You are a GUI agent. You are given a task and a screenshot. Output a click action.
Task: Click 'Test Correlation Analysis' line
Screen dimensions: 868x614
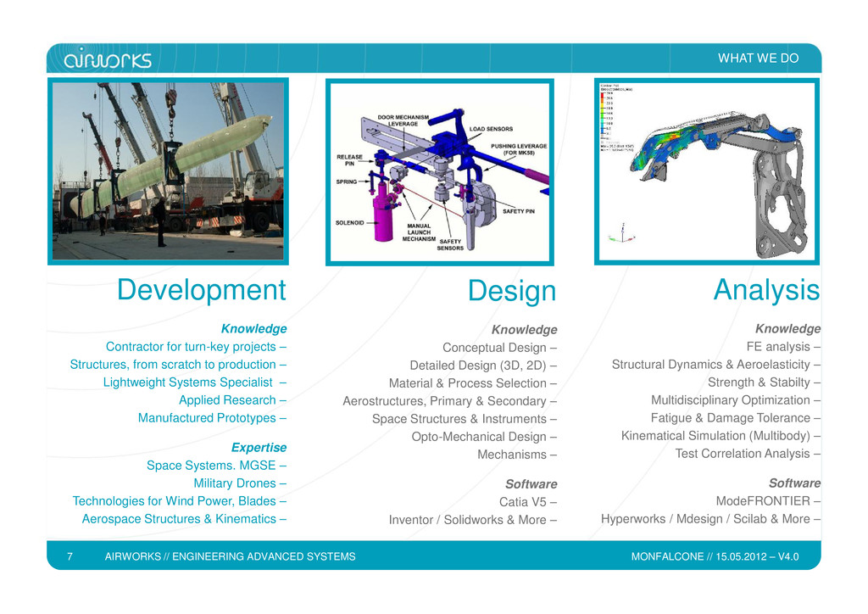coord(748,454)
